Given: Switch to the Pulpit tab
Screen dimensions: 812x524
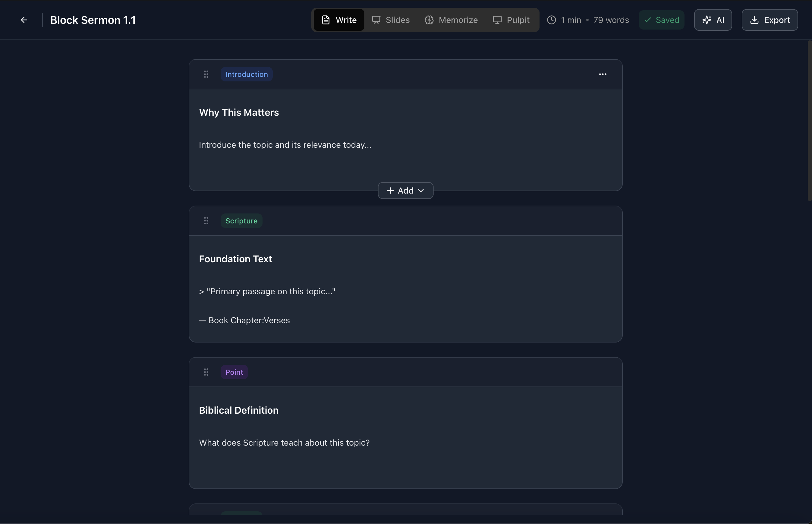Looking at the screenshot, I should click(511, 20).
